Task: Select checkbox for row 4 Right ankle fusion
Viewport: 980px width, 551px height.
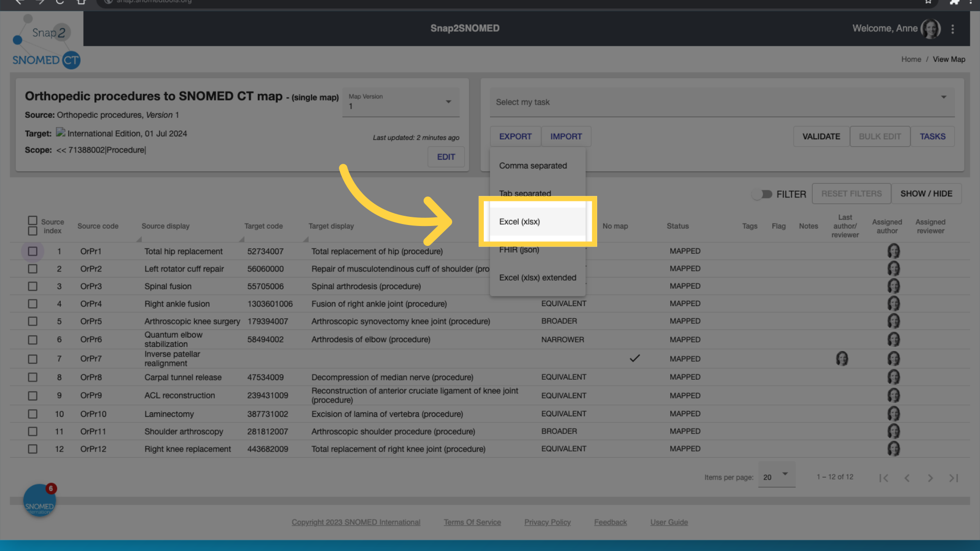Action: (33, 304)
